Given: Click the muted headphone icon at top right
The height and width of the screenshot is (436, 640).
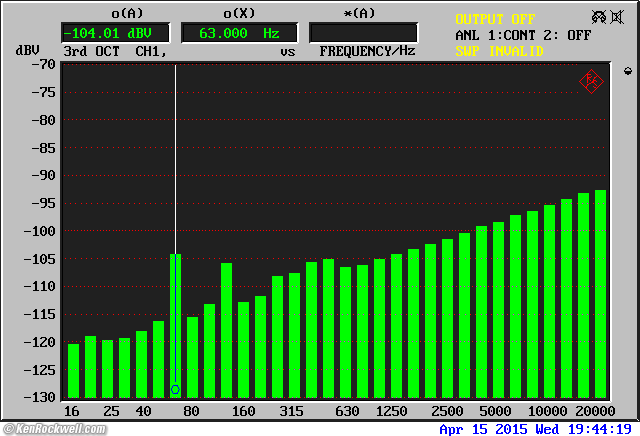Looking at the screenshot, I should (597, 17).
